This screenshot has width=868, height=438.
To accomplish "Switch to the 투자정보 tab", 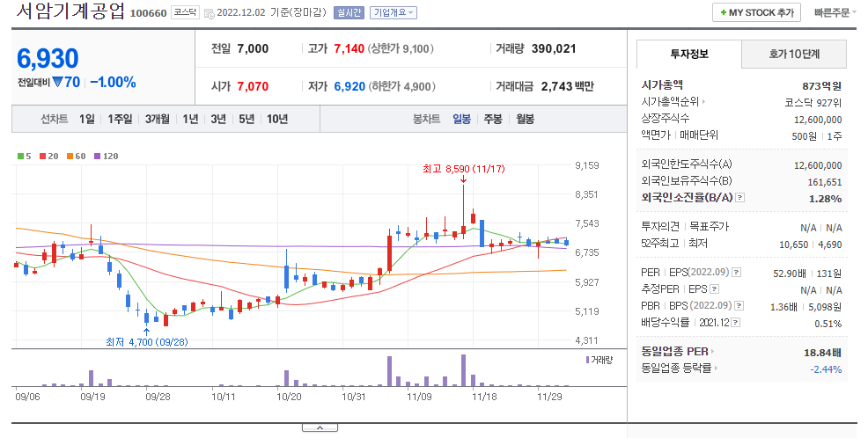I will pyautogui.click(x=689, y=55).
